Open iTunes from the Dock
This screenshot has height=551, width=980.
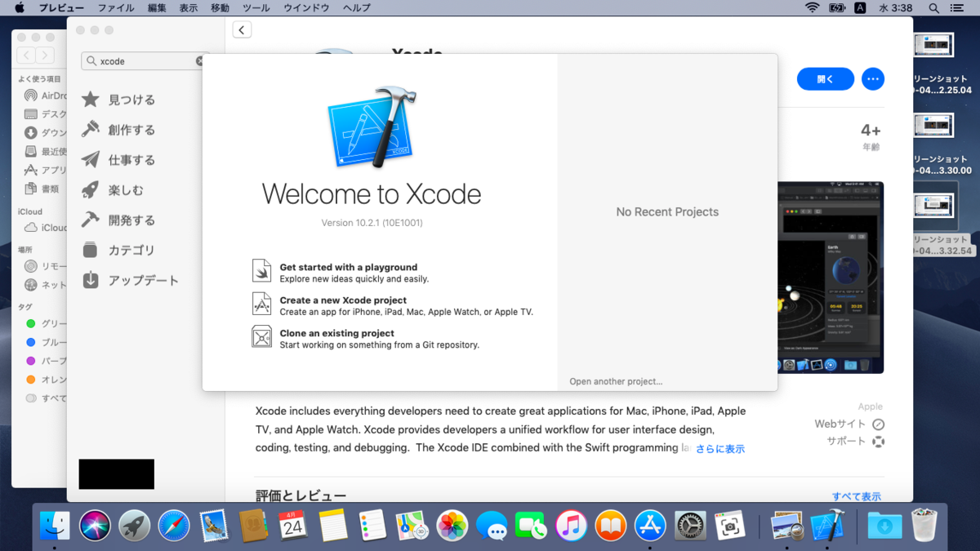[x=571, y=526]
